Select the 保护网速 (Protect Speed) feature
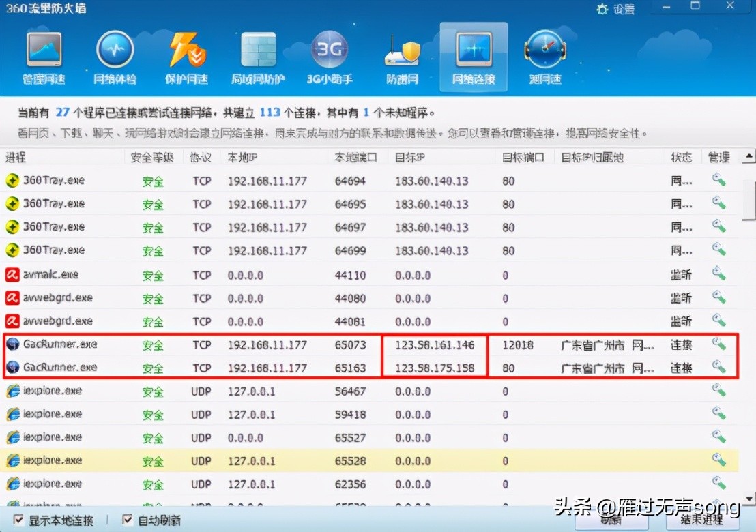Viewport: 756px width, 532px height. click(186, 57)
